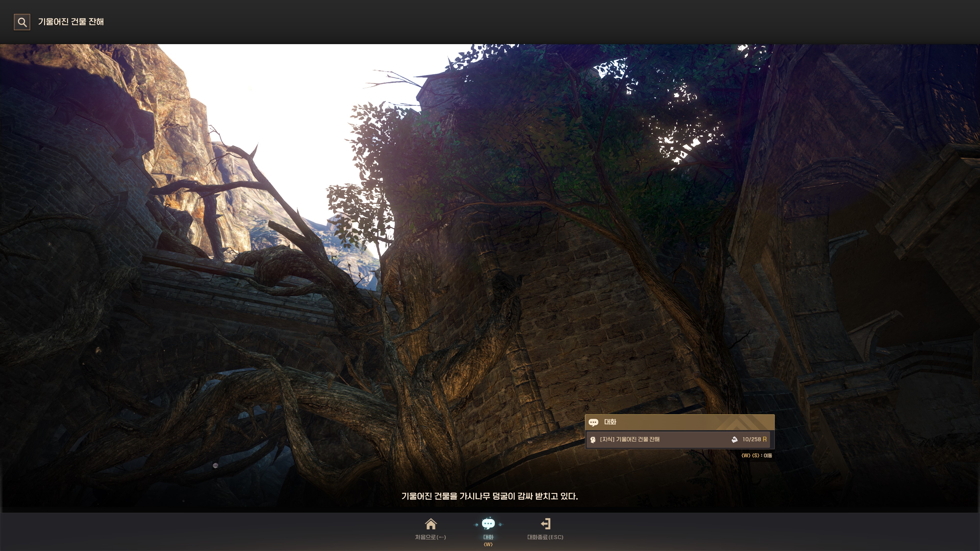The image size is (980, 551).
Task: Click the home icon for 처음으로
Action: (431, 524)
